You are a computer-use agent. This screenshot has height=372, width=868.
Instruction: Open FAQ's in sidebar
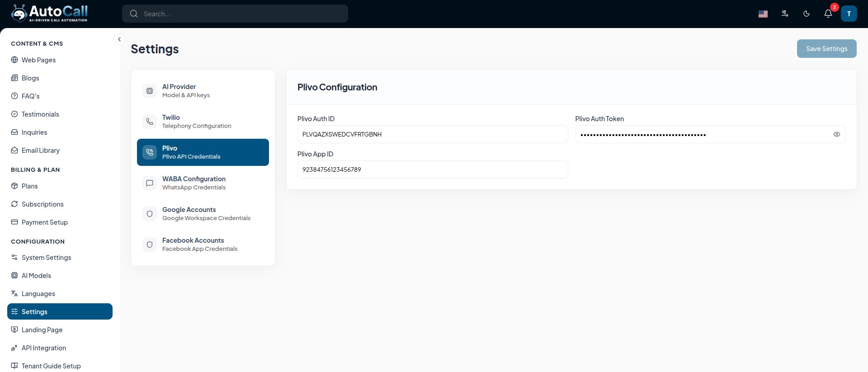click(x=60, y=96)
